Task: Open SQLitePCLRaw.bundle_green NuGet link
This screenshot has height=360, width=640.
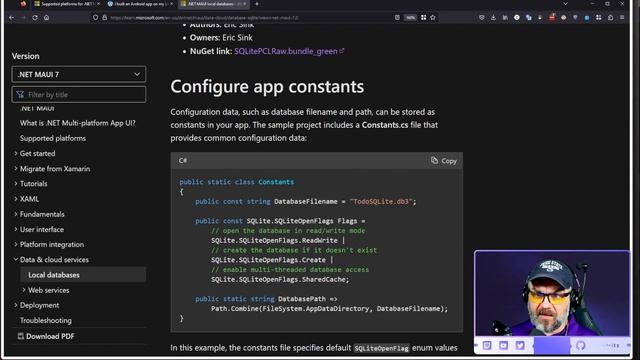Action: pos(289,51)
